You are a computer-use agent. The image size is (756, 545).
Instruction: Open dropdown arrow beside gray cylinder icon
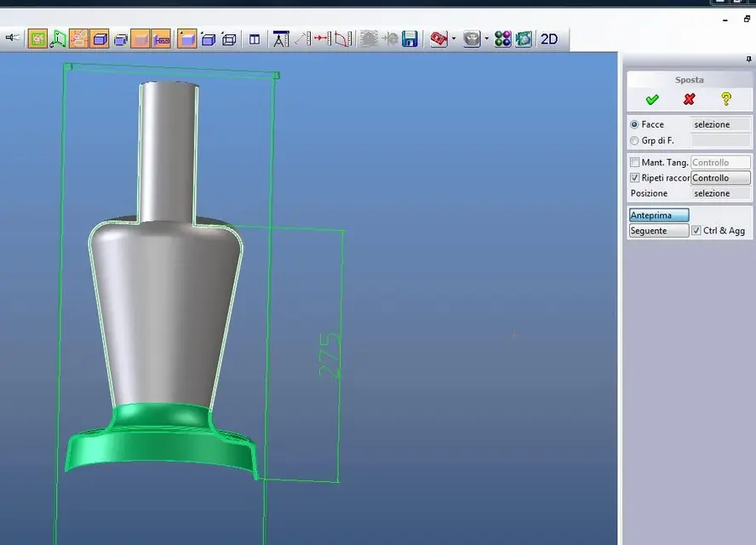tap(486, 38)
